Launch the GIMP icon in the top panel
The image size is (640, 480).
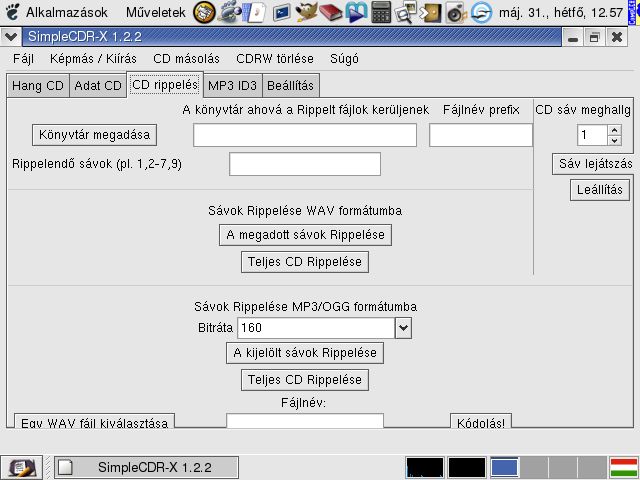[308, 12]
